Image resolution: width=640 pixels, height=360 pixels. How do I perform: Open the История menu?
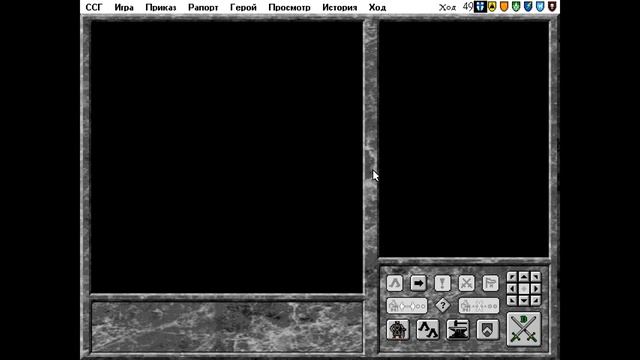click(x=339, y=7)
